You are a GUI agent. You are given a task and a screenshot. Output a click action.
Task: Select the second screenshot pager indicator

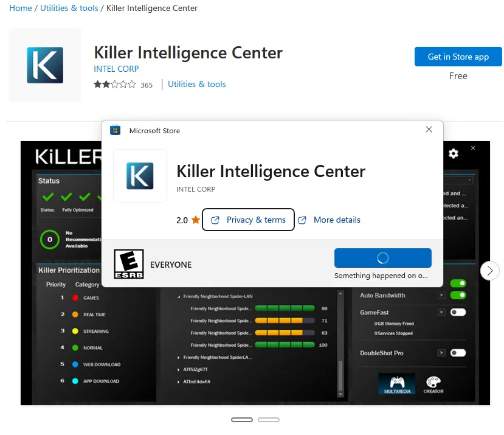click(x=269, y=420)
